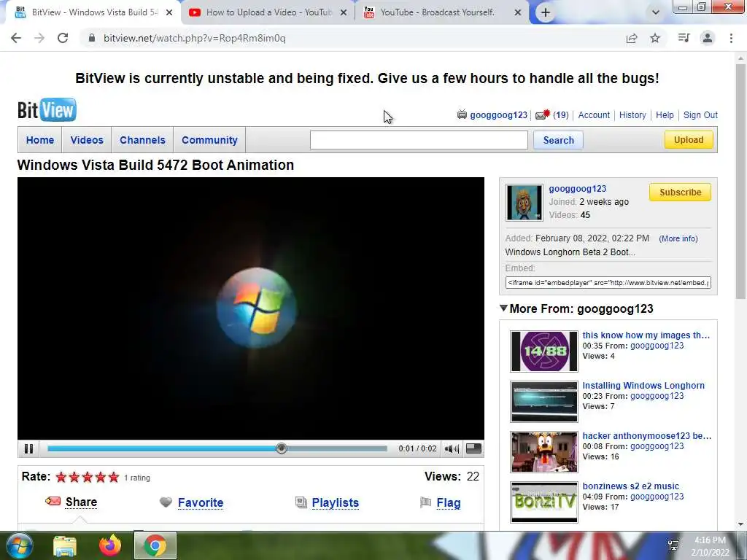Bookmark this page with the star icon
The image size is (747, 560).
click(655, 38)
